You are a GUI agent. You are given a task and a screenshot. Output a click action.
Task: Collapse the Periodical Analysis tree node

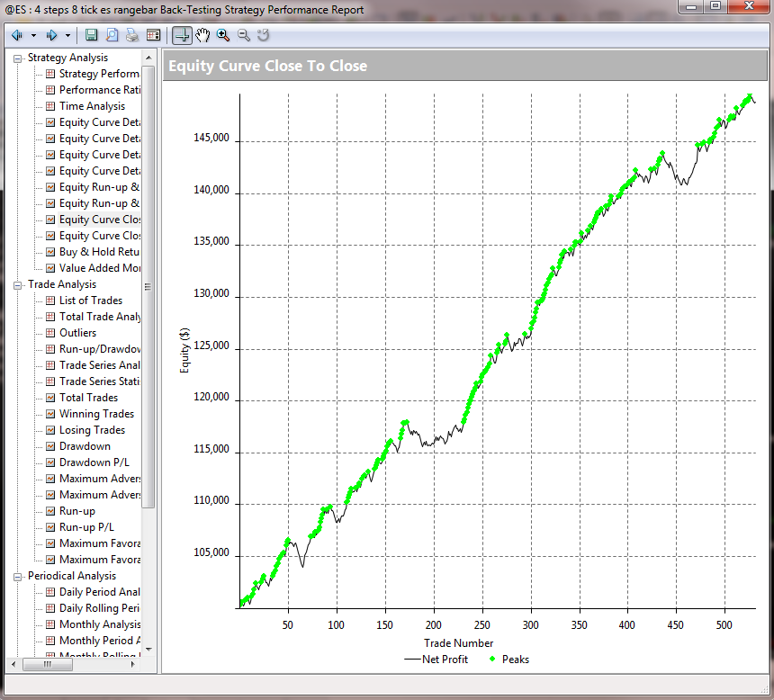(x=18, y=576)
